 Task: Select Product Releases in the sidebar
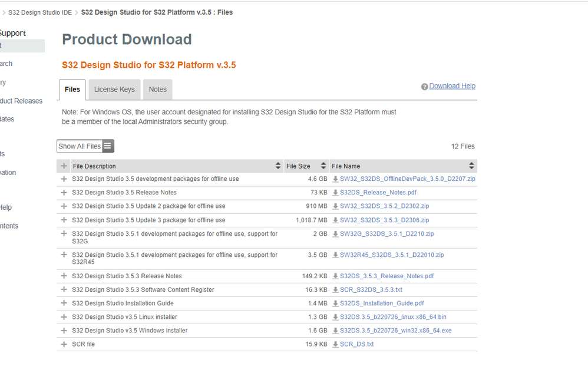[22, 101]
